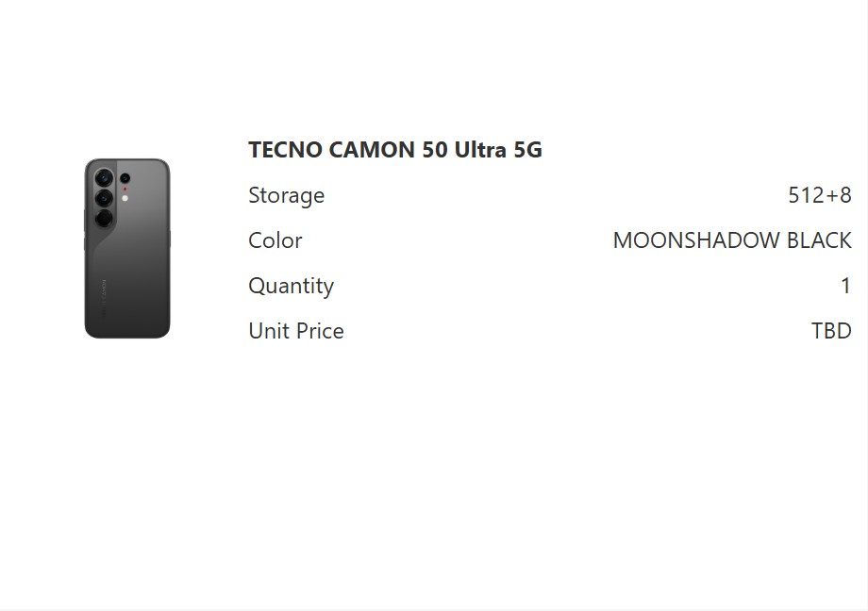Click the Storage label
This screenshot has height=611, width=868.
(x=286, y=195)
